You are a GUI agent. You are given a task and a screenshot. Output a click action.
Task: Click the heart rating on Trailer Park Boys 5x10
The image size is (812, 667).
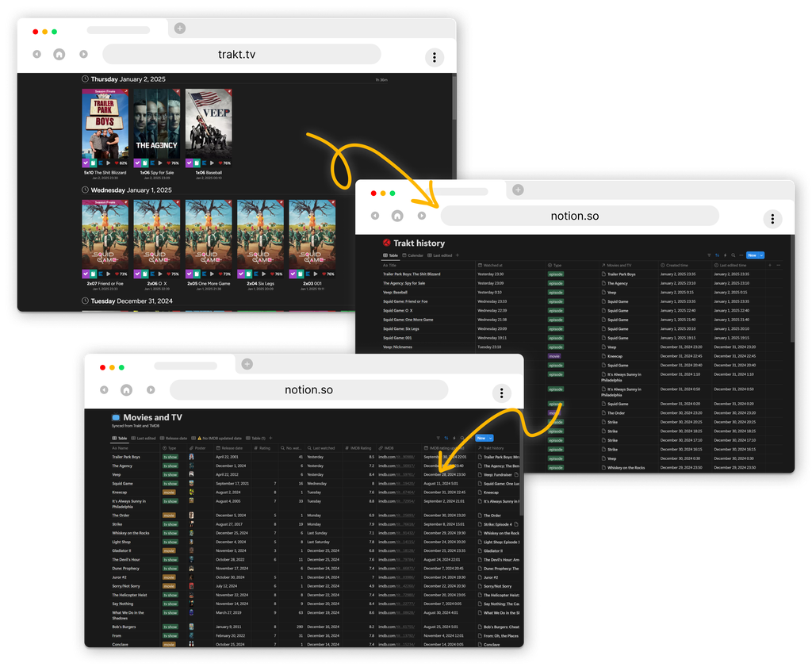coord(121,163)
